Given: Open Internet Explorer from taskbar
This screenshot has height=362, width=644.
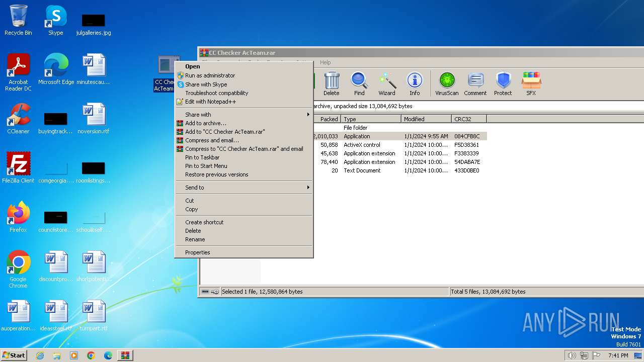Looking at the screenshot, I should 40,355.
